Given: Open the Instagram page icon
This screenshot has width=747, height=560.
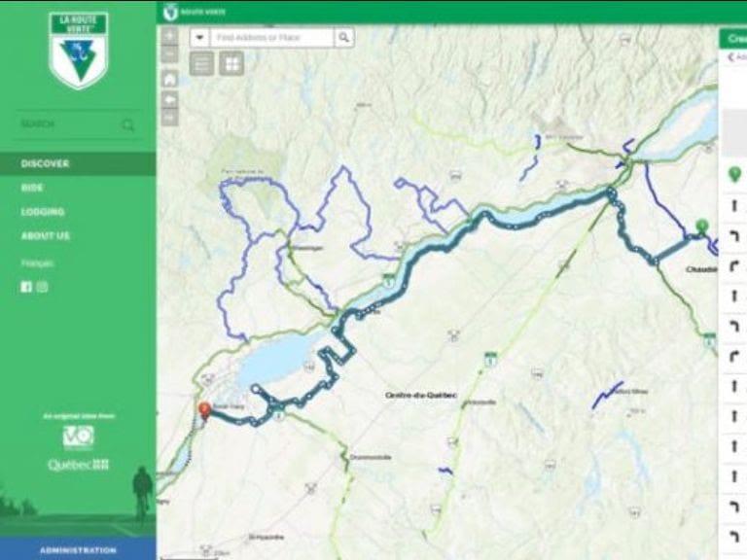Looking at the screenshot, I should click(43, 287).
